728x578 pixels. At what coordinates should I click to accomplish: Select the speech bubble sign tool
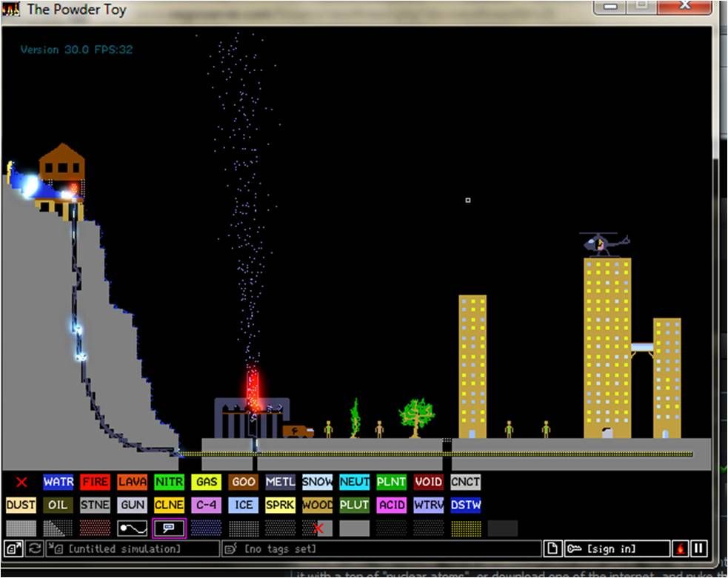click(170, 528)
